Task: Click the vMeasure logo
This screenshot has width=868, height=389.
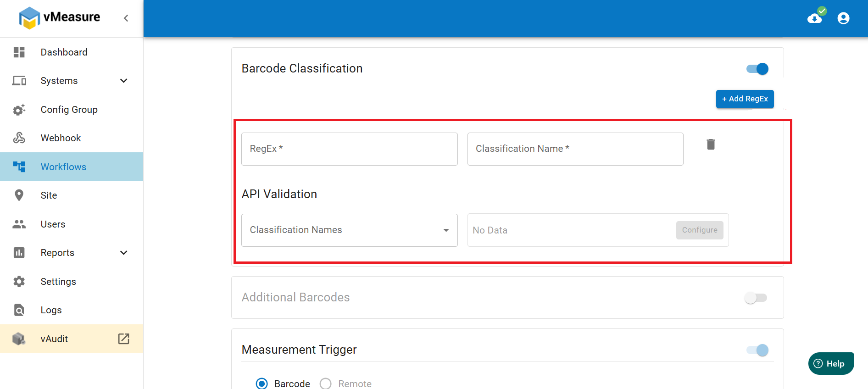Action: pyautogui.click(x=60, y=18)
